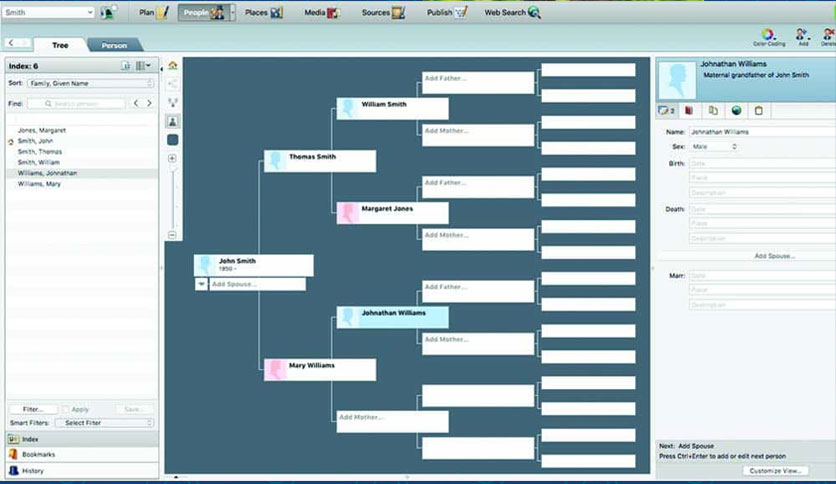This screenshot has height=484, width=836.
Task: Select Thomas Smith node in tree
Action: (x=320, y=161)
